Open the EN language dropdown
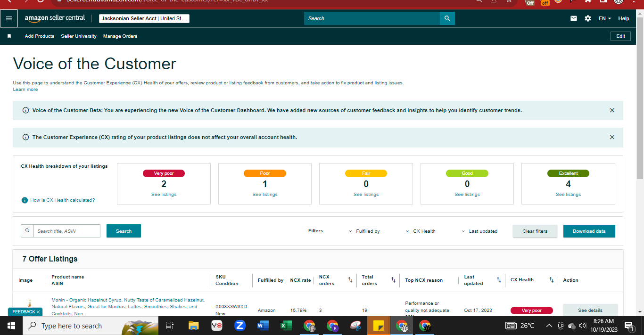This screenshot has height=335, width=644. tap(605, 18)
